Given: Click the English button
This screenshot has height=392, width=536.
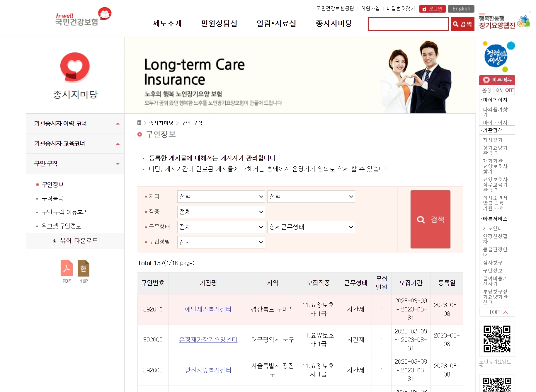Looking at the screenshot, I should click(x=461, y=9).
